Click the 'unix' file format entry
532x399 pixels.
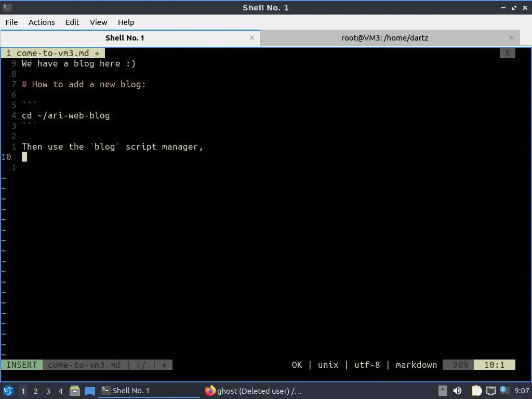328,365
